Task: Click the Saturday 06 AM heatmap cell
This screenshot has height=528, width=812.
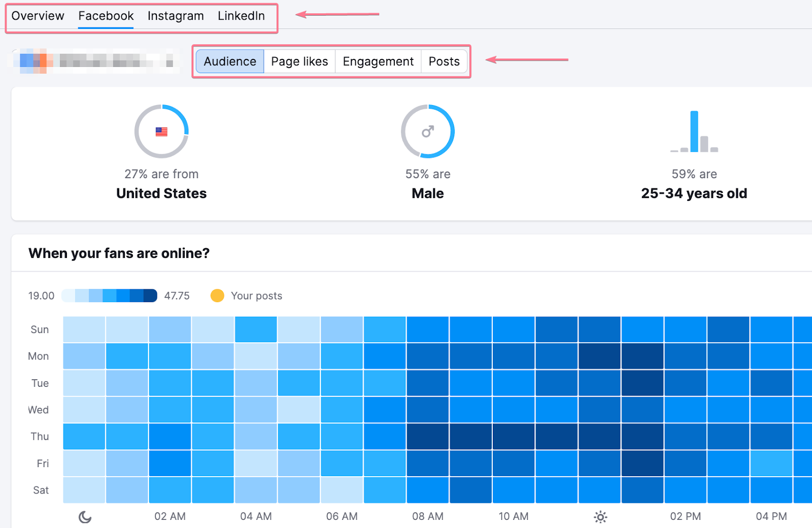Action: point(342,490)
